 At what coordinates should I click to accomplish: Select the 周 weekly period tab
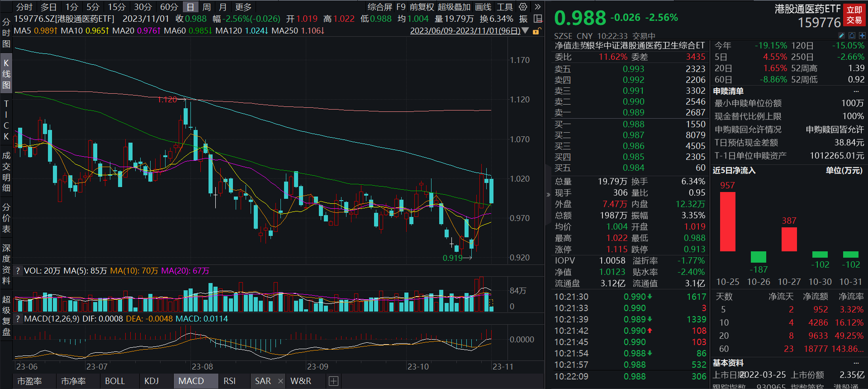207,7
